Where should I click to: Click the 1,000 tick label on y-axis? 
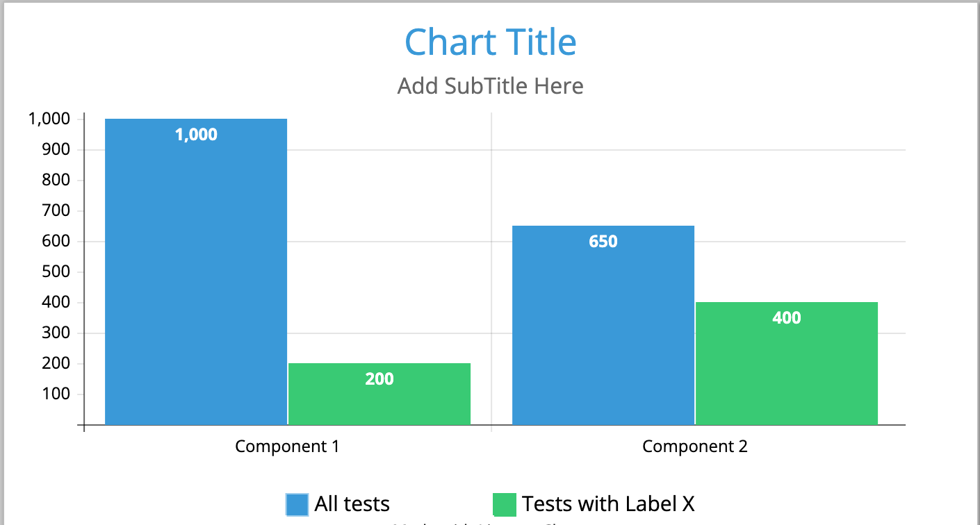49,119
